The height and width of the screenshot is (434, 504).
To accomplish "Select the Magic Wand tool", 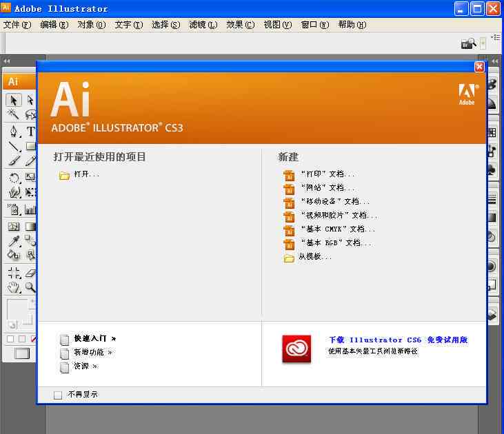I will click(14, 114).
